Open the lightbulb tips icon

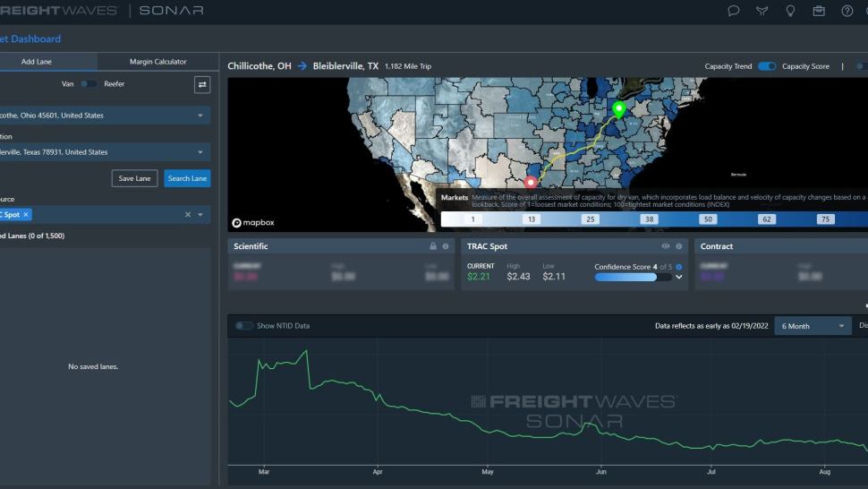(x=790, y=11)
